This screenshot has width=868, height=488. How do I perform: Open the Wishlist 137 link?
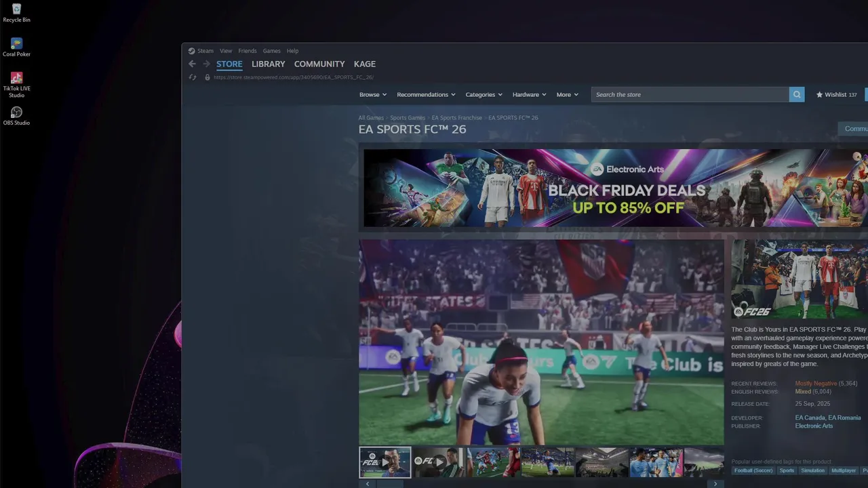coord(837,95)
